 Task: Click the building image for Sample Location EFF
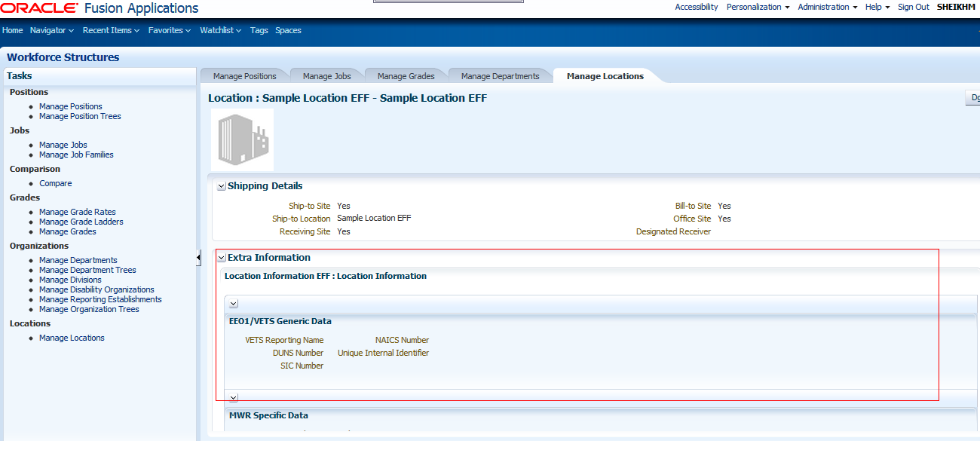click(x=241, y=139)
